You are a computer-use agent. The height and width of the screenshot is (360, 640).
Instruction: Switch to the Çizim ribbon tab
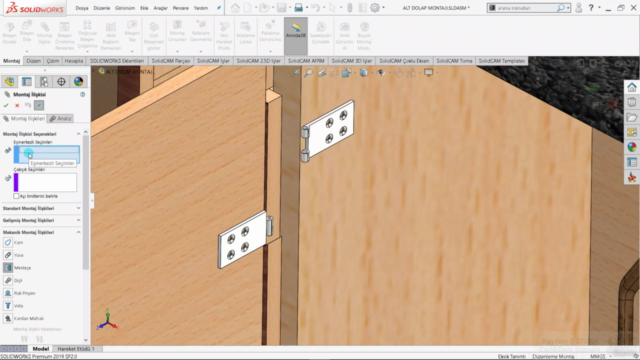pyautogui.click(x=53, y=61)
